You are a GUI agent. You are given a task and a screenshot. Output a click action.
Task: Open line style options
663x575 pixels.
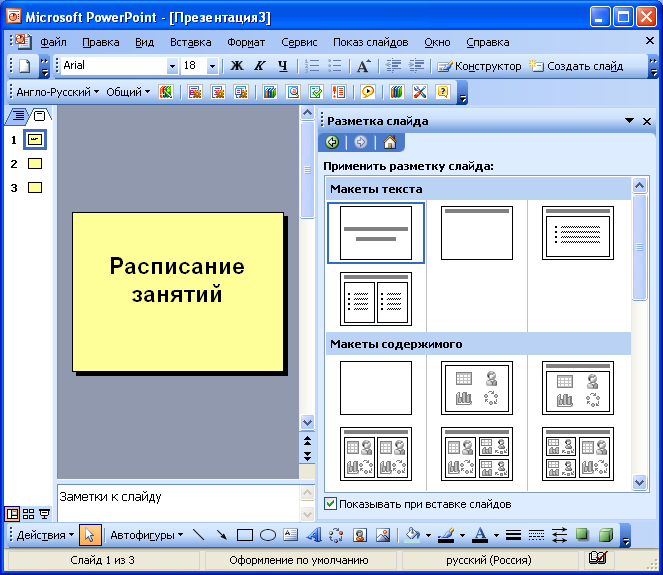coord(513,535)
